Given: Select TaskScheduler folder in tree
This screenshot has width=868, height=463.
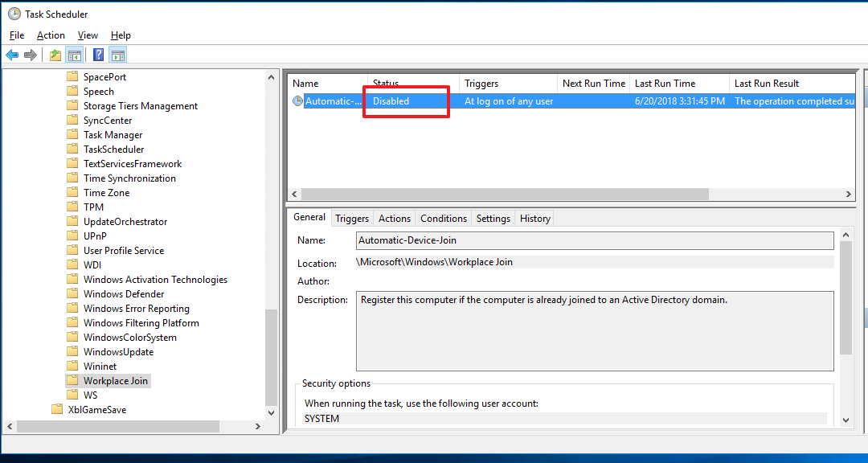Looking at the screenshot, I should [114, 149].
